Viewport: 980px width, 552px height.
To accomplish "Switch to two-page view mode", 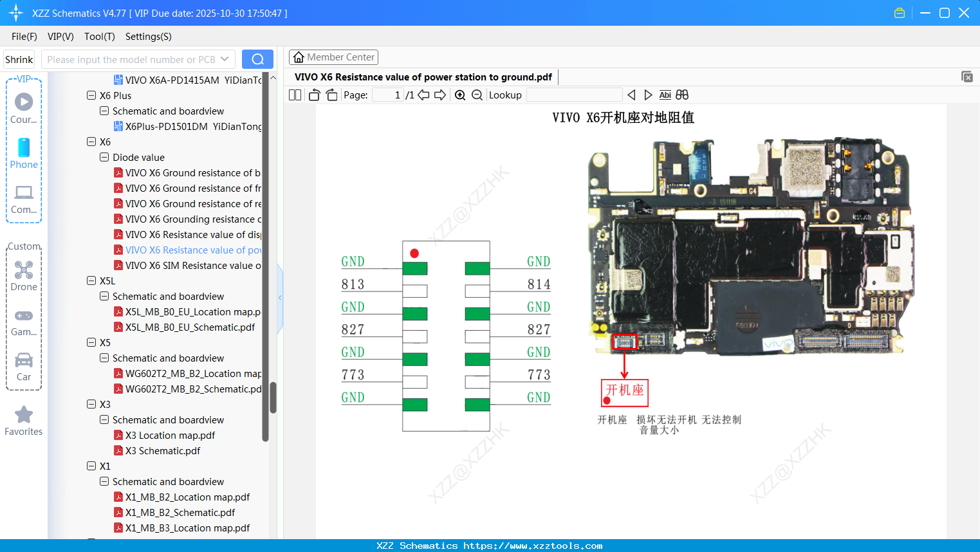I will tap(294, 95).
